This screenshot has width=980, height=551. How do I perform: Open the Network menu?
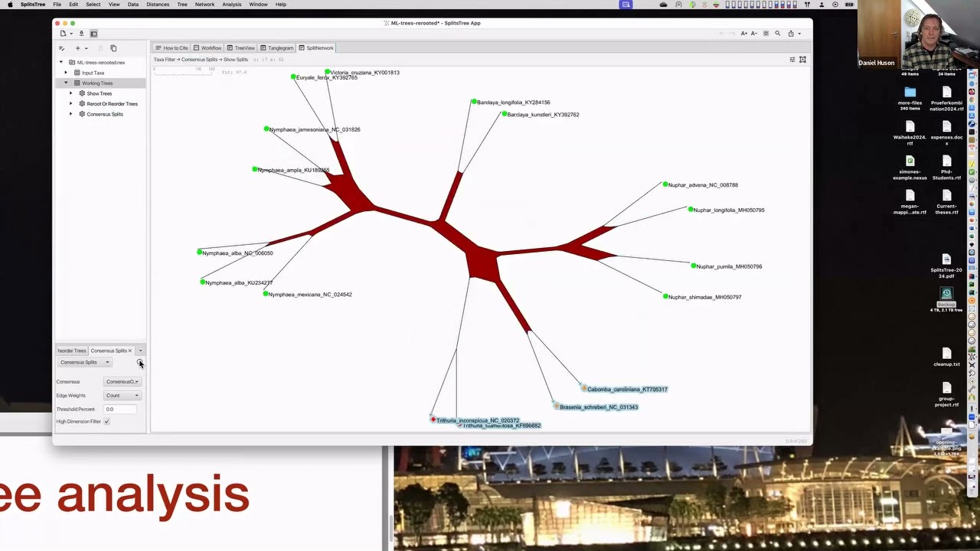click(x=205, y=5)
